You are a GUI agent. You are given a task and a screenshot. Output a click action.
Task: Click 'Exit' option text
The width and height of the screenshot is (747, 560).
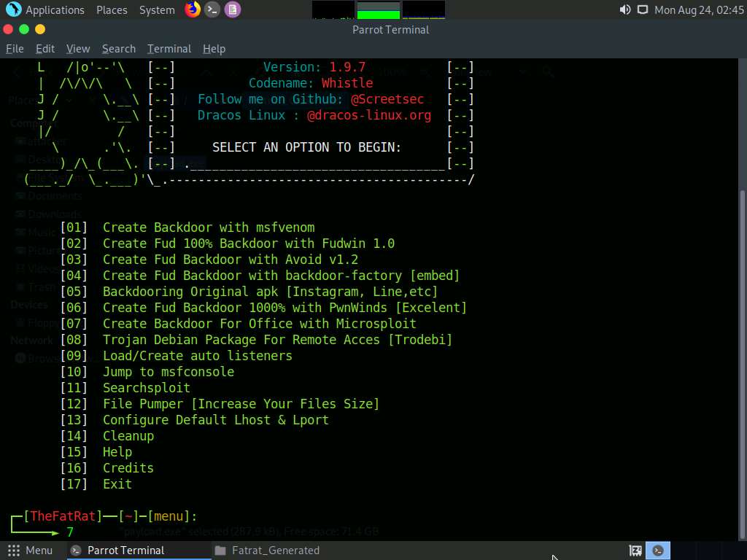[x=117, y=484]
